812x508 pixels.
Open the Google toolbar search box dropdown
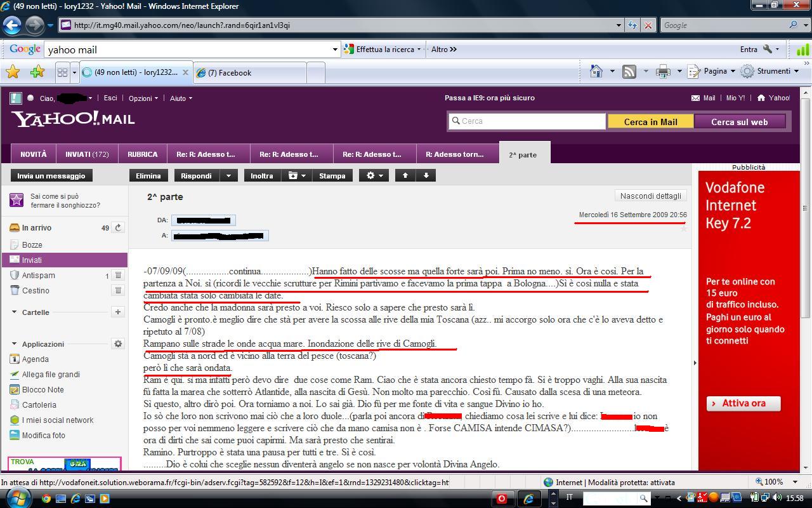point(336,50)
